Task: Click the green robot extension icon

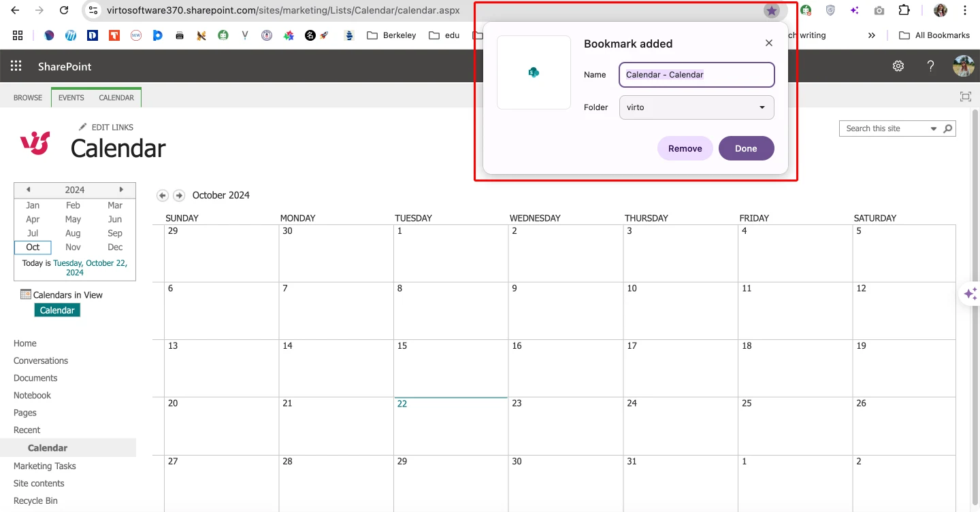Action: coord(806,11)
